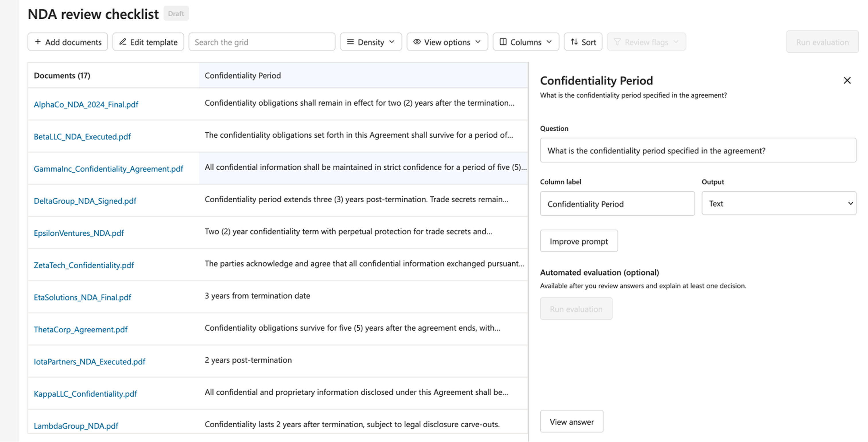Select the Column label text field
Viewport: 868px width, 442px height.
pyautogui.click(x=617, y=203)
